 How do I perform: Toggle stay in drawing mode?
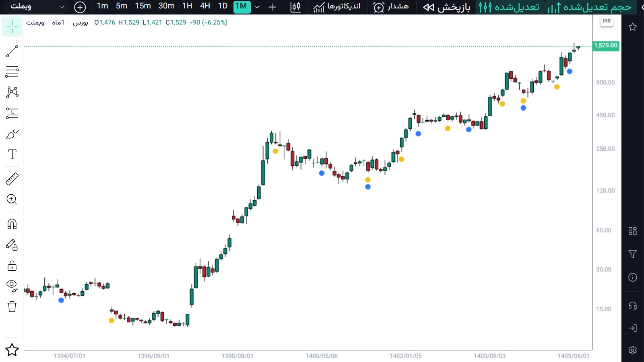coord(12,245)
